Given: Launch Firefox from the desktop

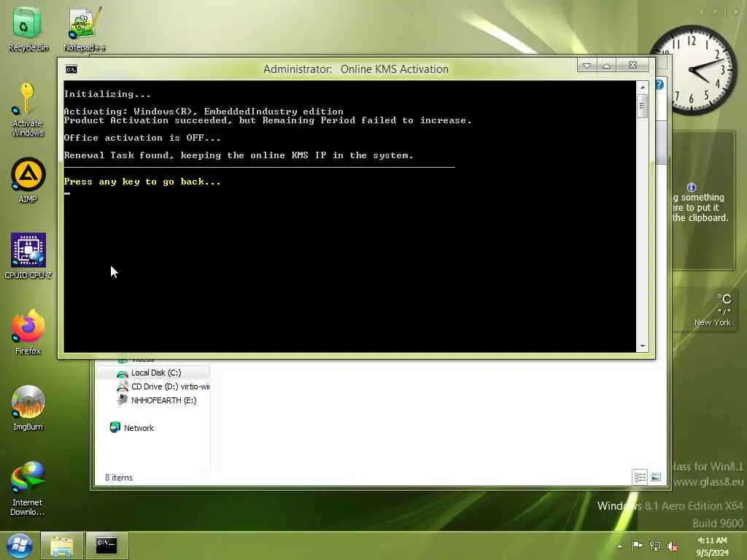Looking at the screenshot, I should (x=28, y=332).
